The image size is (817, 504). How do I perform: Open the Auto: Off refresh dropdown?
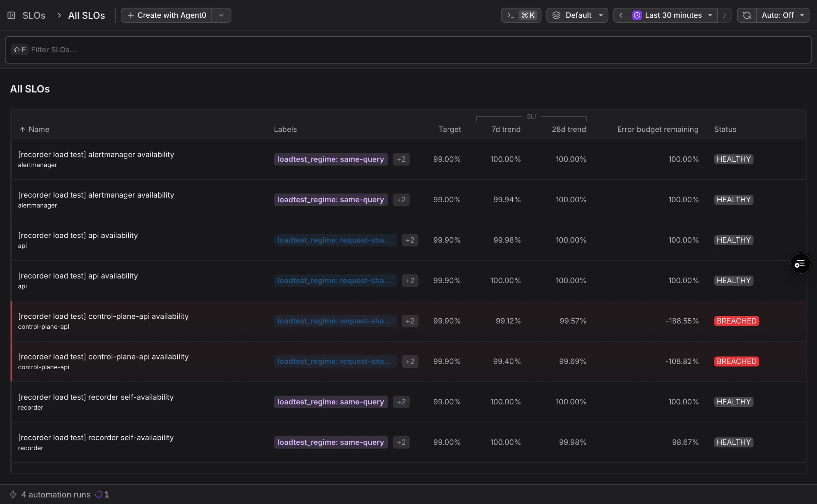(783, 15)
